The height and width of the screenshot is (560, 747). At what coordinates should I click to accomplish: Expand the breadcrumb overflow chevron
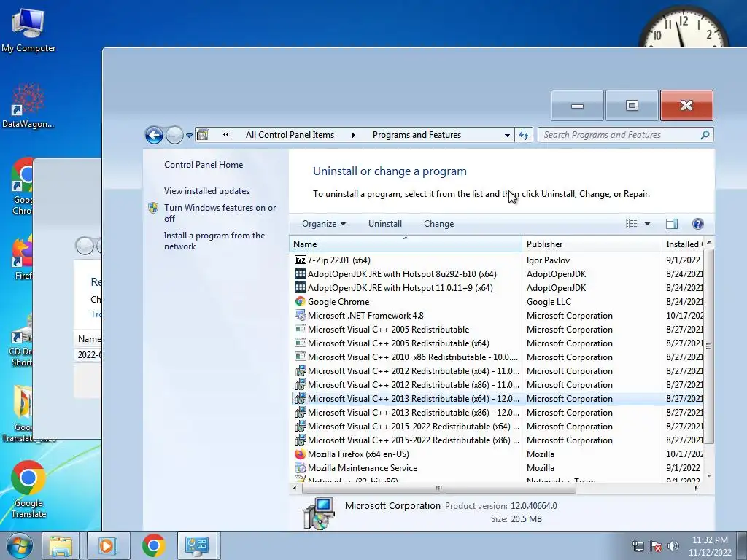pyautogui.click(x=226, y=135)
